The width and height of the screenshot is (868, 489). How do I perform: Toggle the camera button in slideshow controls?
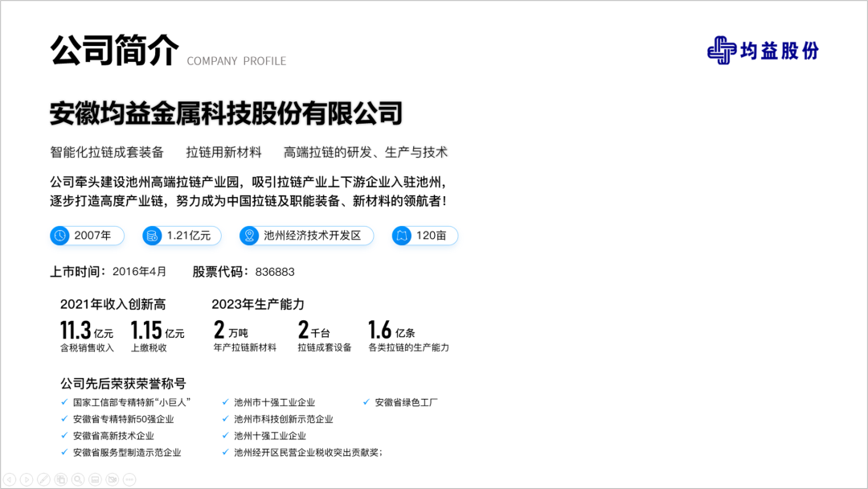(x=113, y=479)
